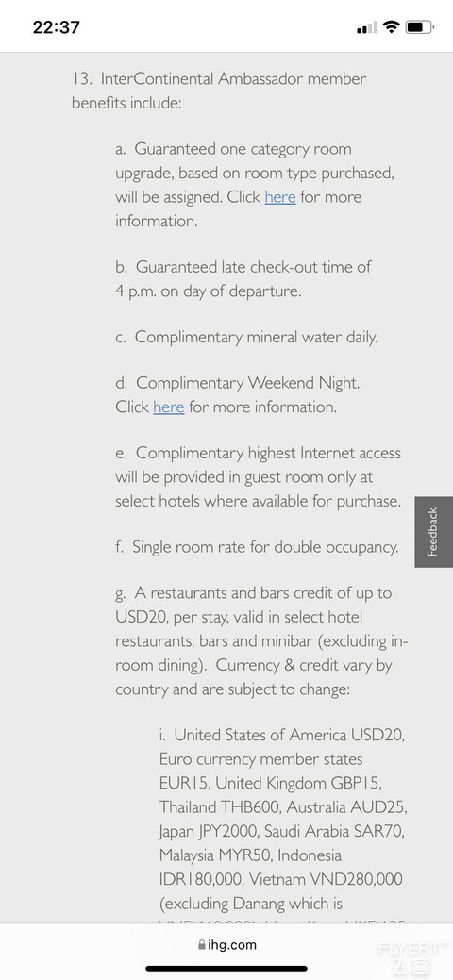Viewport: 453px width, 980px height.
Task: Click 'Single room rate for double occupancy'
Action: point(257,547)
